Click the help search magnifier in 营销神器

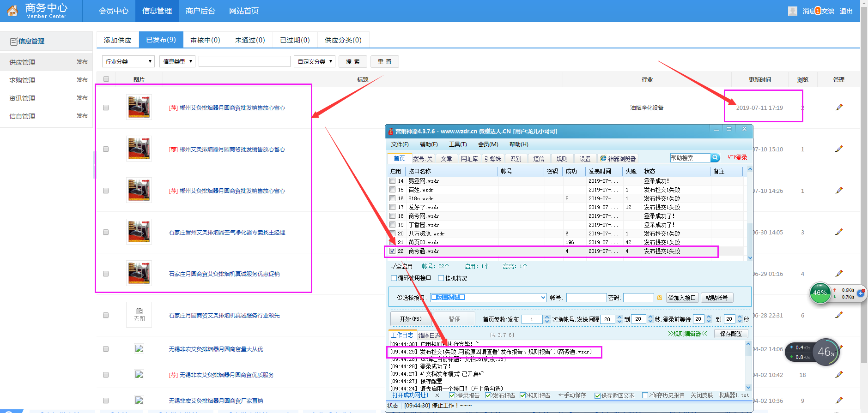715,158
